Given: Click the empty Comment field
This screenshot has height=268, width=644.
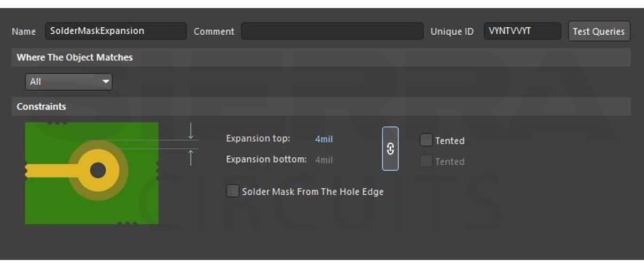Looking at the screenshot, I should click(x=332, y=31).
